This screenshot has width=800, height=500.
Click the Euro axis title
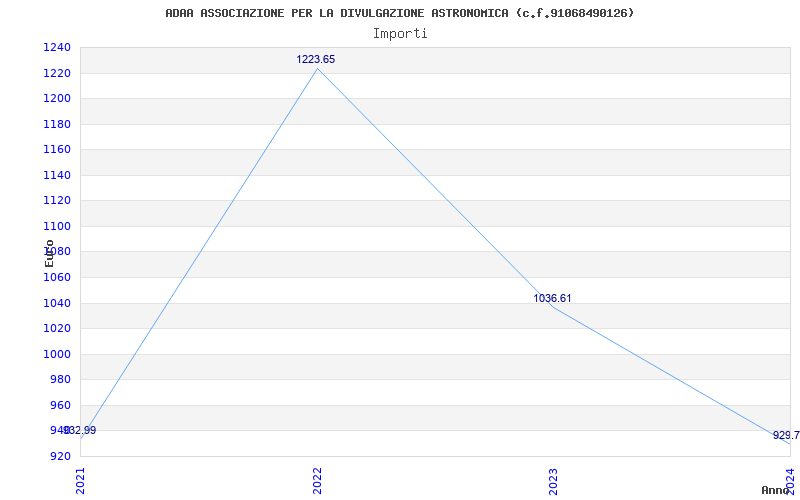49,253
